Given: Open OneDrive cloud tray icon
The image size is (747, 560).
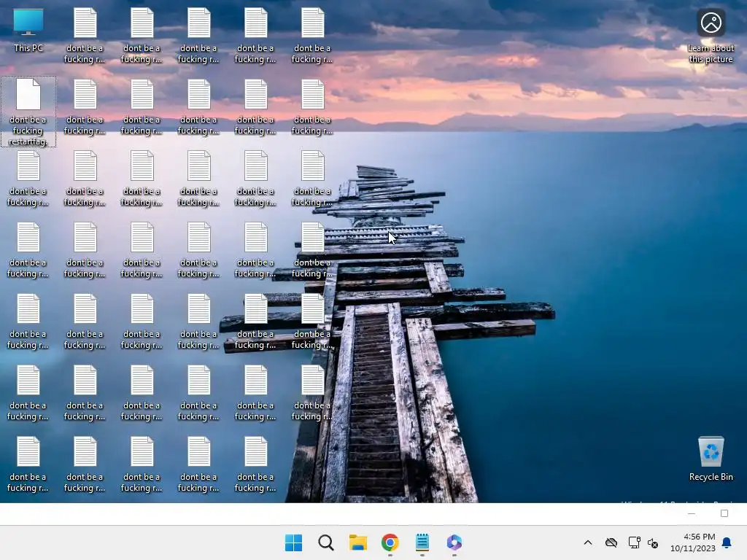Looking at the screenshot, I should (611, 542).
